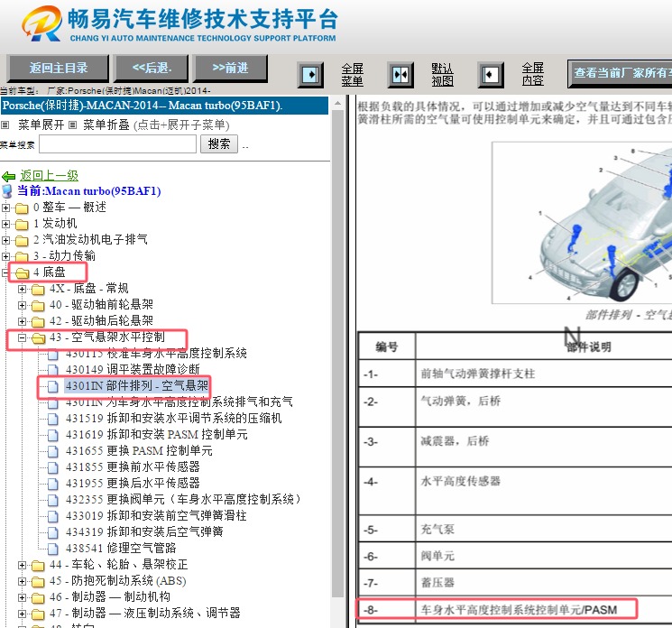Image resolution: width=672 pixels, height=628 pixels.
Task: Click folder icon for 1 发动机
Action: pos(22,224)
